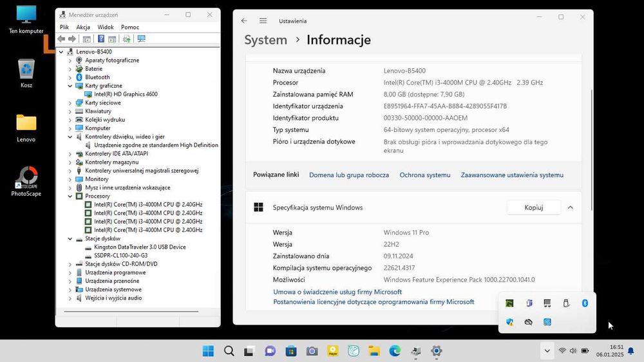The image size is (644, 362).
Task: Click the OneDrive crossed-out cloud tray icon
Action: pyautogui.click(x=529, y=321)
